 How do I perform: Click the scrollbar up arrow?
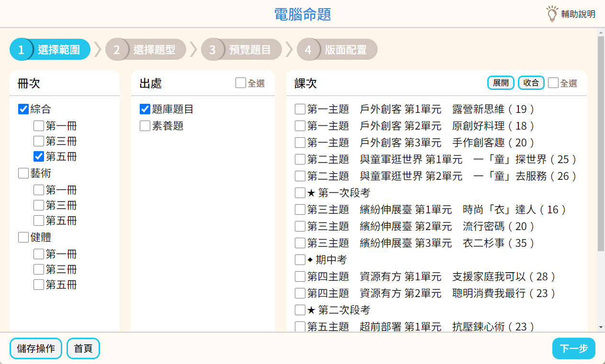click(601, 33)
